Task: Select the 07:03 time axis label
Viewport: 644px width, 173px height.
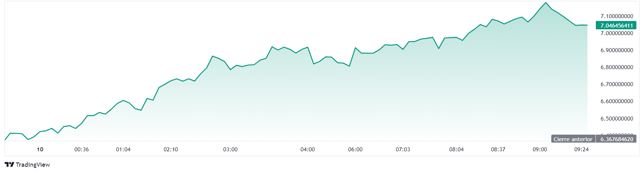Action: [x=403, y=149]
